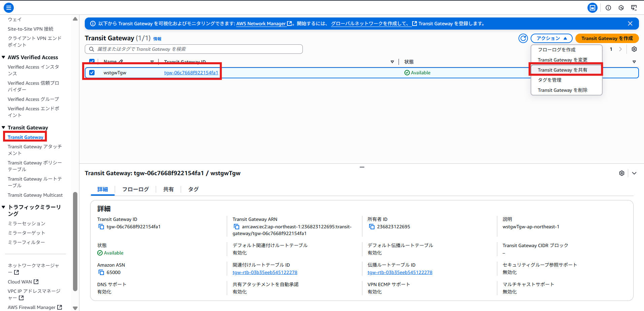
Task: Close the アクション dropdown button
Action: pyautogui.click(x=551, y=38)
